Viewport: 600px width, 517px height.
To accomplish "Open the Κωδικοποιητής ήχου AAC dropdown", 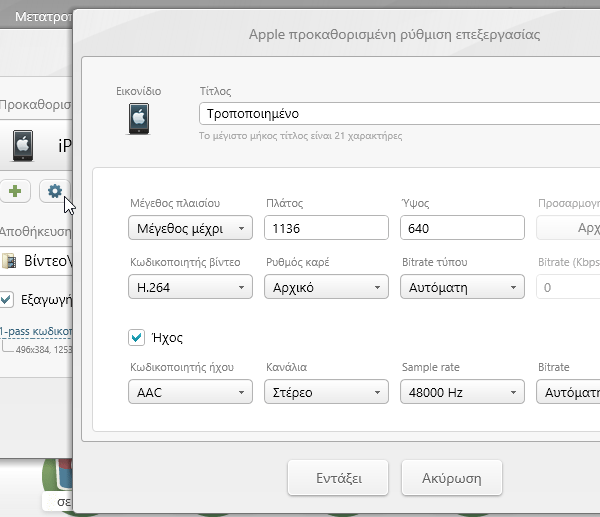I will 190,391.
